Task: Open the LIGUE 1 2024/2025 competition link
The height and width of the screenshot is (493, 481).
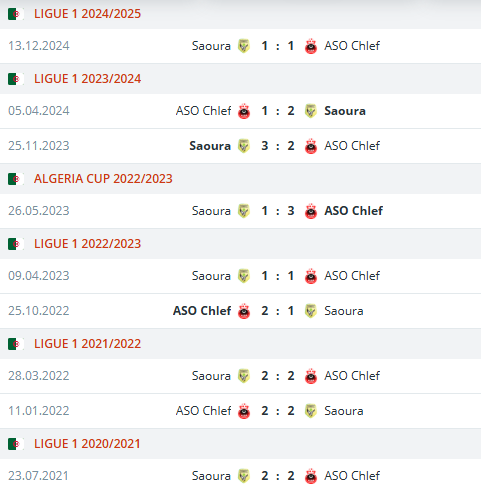Action: (87, 14)
